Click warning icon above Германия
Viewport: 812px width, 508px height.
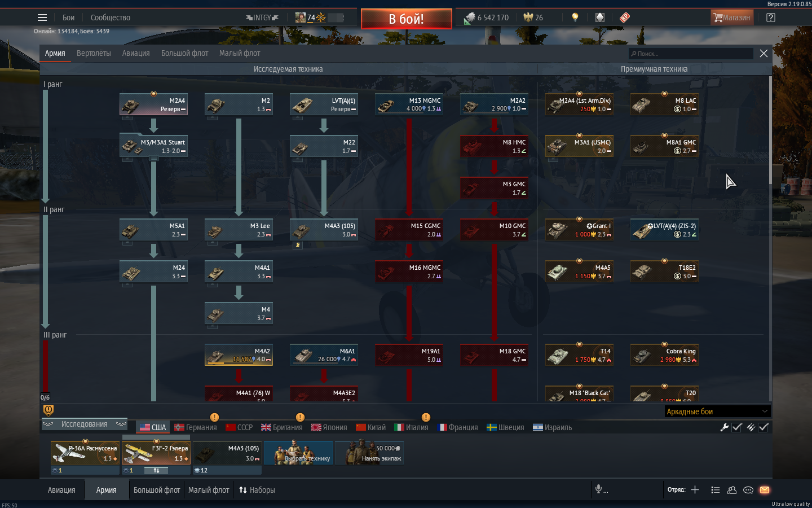click(214, 417)
